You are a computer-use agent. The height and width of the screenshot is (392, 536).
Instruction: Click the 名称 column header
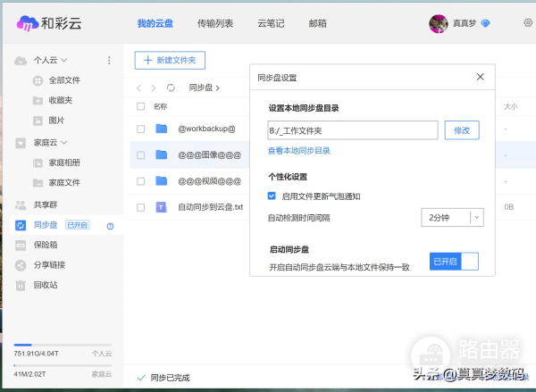[x=160, y=106]
